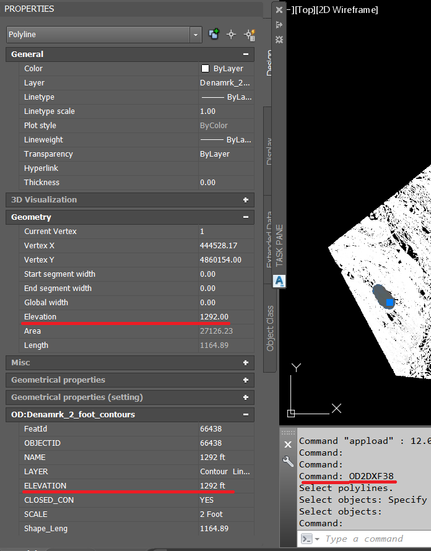Click geometry Elevation value 1292.00
This screenshot has width=431, height=551.
(226, 317)
